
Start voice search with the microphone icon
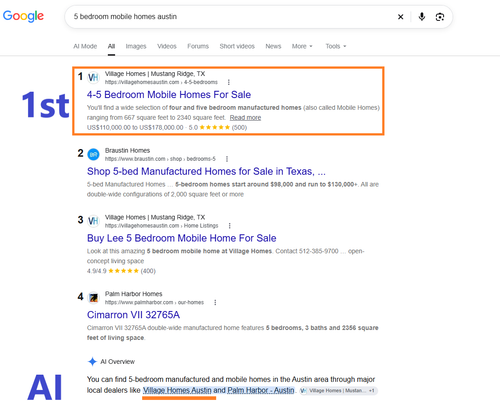pyautogui.click(x=422, y=17)
